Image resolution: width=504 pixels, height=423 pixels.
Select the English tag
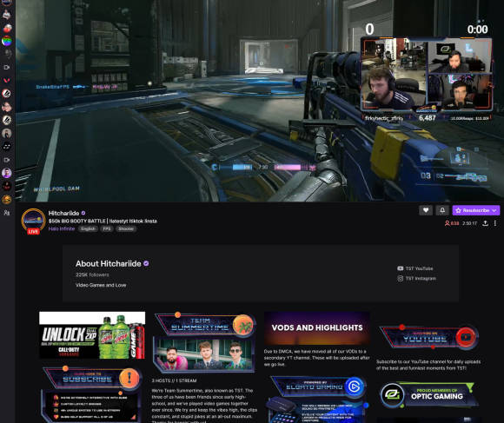pyautogui.click(x=88, y=228)
